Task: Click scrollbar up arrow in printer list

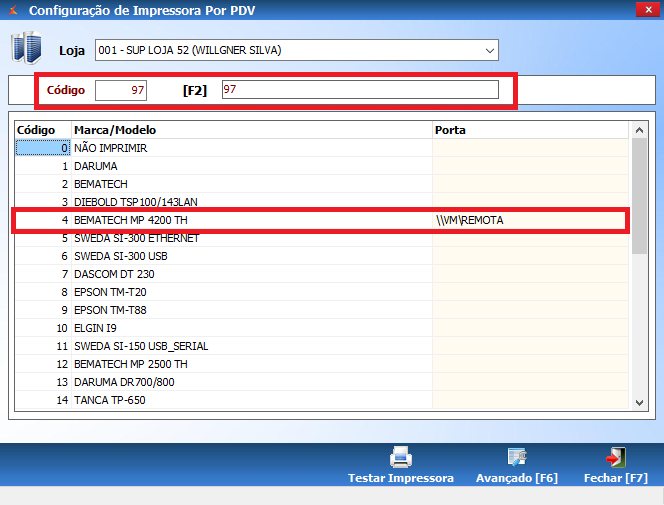Action: pyautogui.click(x=639, y=130)
